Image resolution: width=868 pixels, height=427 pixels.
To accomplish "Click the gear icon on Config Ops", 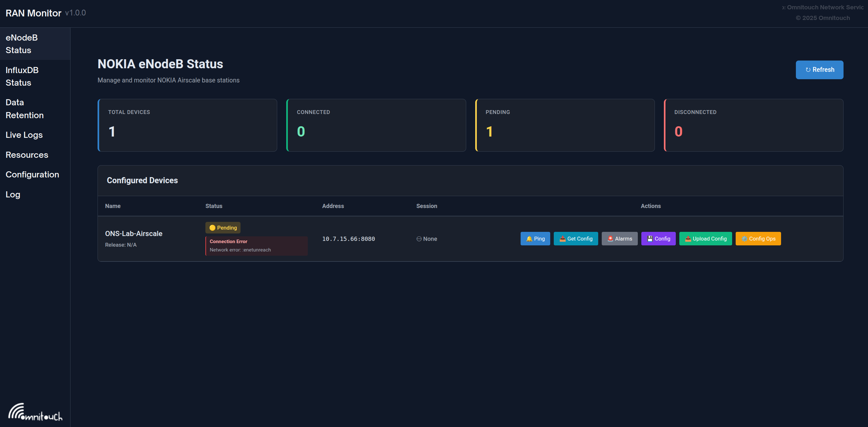I will click(x=744, y=239).
